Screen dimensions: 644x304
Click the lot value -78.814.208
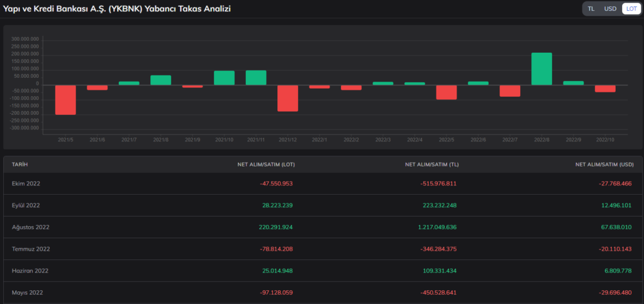click(277, 249)
